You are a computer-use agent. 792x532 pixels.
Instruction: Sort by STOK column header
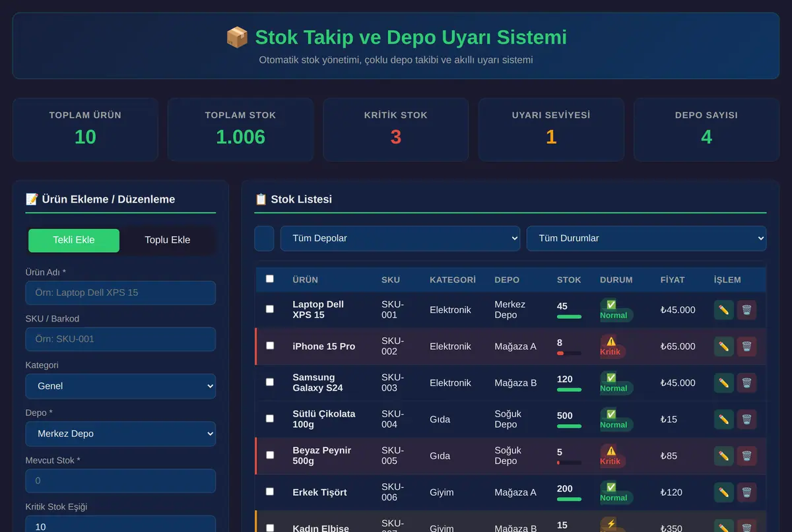click(569, 280)
